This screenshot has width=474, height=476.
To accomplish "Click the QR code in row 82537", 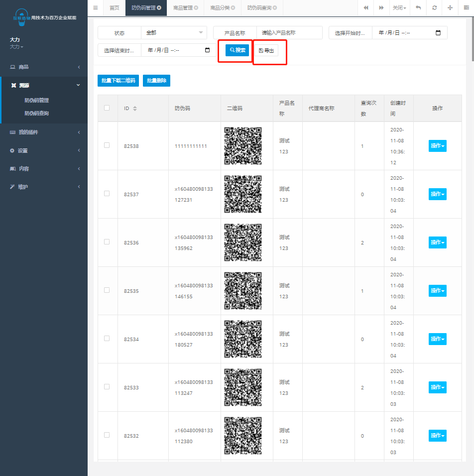I will (x=243, y=194).
